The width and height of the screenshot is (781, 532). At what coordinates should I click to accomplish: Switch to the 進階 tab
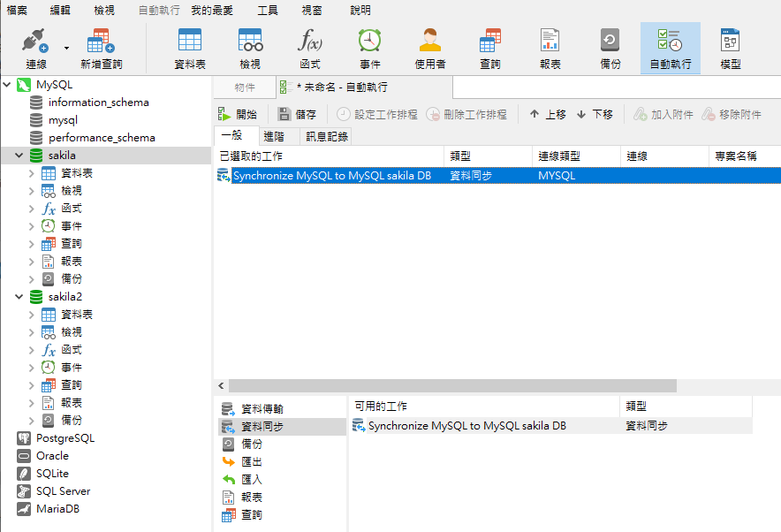coord(274,136)
